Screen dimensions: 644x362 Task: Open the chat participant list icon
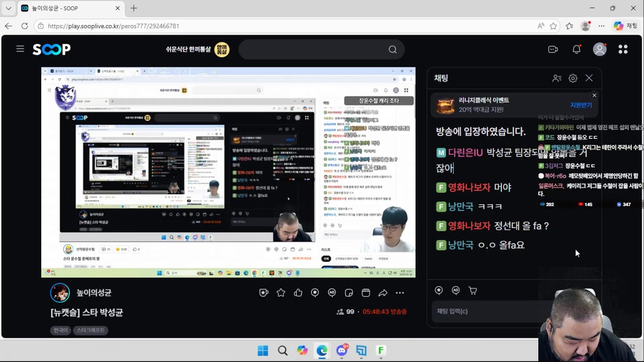[556, 78]
